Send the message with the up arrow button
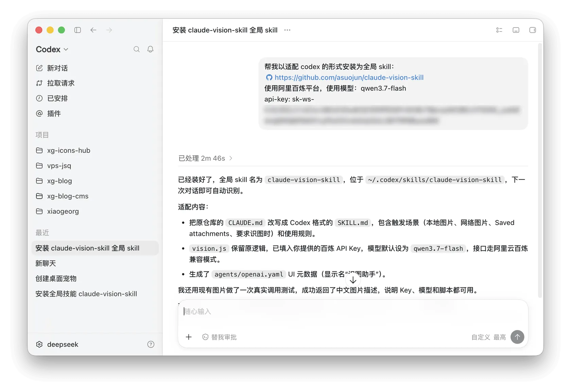Image resolution: width=571 pixels, height=392 pixels. pyautogui.click(x=517, y=337)
